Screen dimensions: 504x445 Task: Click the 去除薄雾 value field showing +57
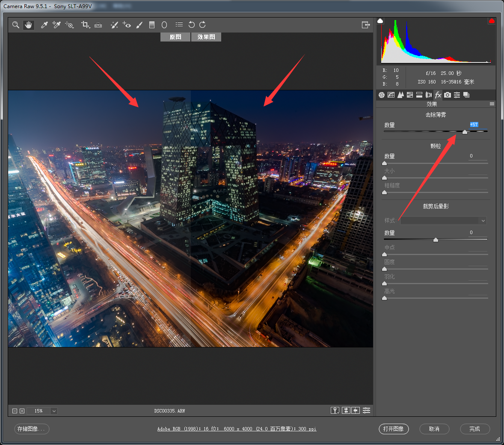click(474, 125)
